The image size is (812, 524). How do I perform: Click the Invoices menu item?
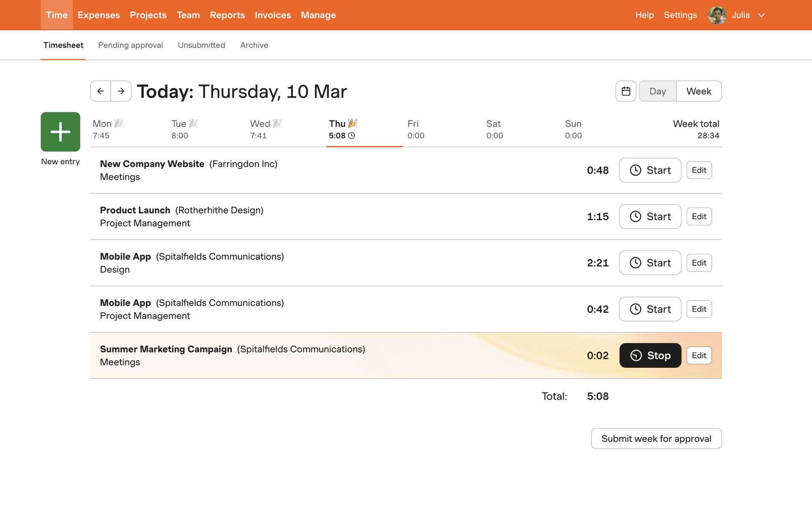272,15
